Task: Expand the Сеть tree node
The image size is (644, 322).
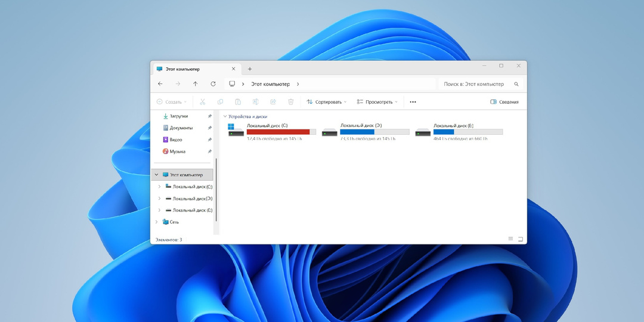Action: 156,222
